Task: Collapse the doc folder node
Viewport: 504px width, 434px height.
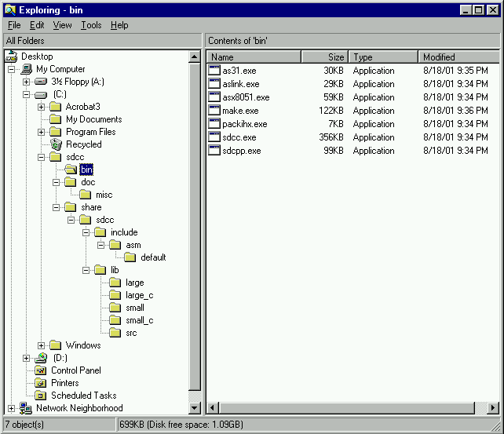Action: point(57,182)
